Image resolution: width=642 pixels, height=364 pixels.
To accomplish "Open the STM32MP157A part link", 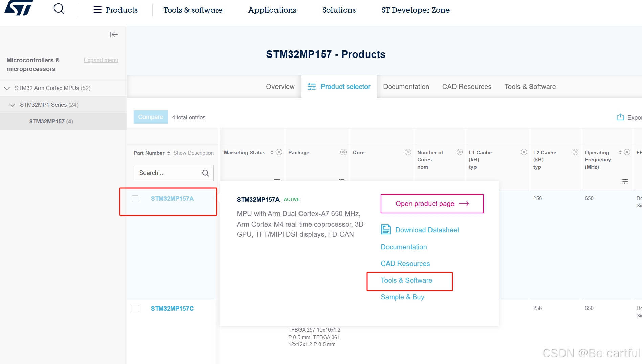I will pos(172,199).
